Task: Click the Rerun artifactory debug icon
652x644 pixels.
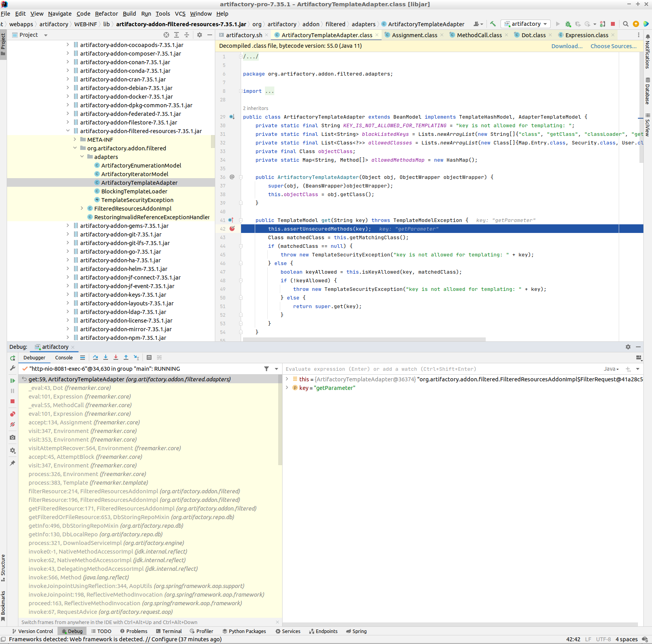Action: 13,358
